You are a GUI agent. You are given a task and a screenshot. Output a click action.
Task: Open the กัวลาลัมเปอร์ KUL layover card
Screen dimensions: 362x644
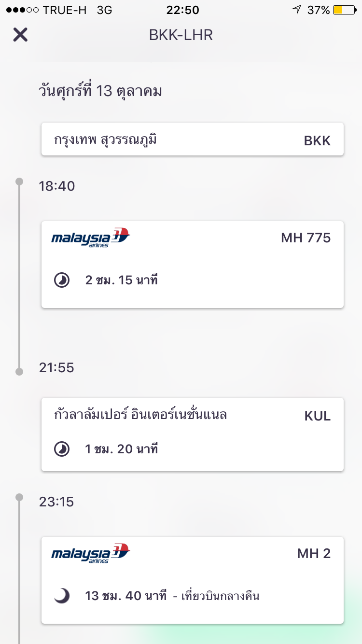pos(192,434)
